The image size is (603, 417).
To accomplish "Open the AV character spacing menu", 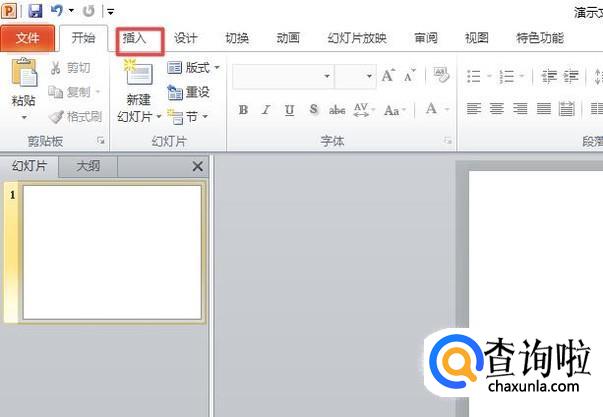I will coord(364,110).
